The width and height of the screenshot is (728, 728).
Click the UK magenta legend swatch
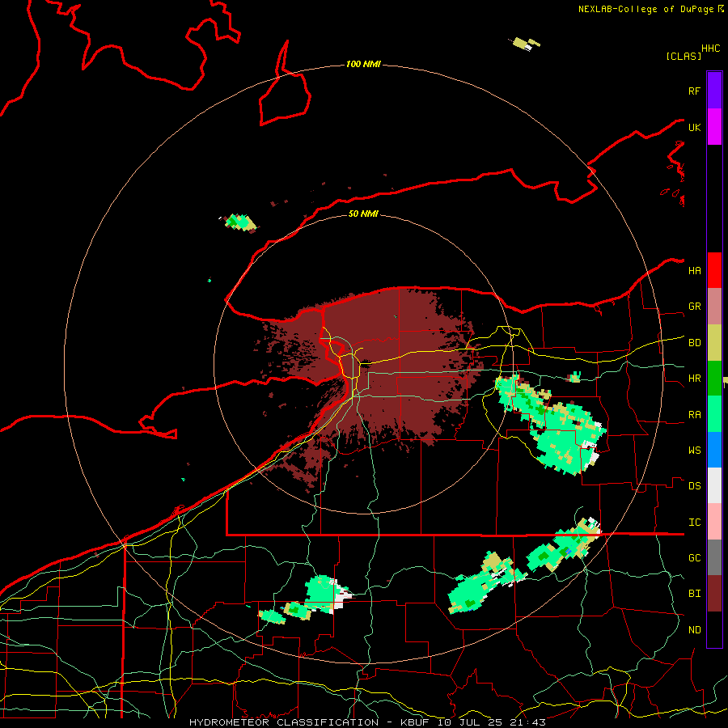pos(714,127)
